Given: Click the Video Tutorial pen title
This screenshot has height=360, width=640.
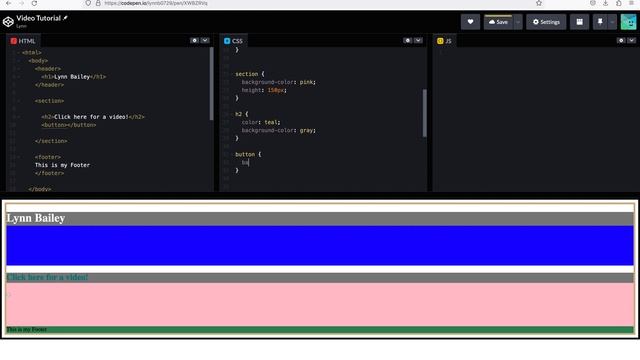Looking at the screenshot, I should tap(38, 18).
